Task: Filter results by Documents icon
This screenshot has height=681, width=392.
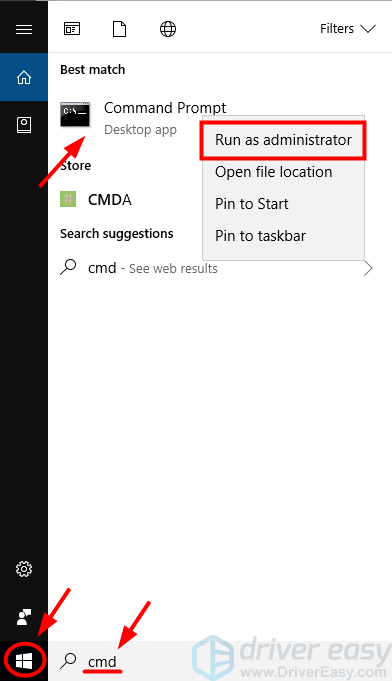Action: click(x=119, y=29)
